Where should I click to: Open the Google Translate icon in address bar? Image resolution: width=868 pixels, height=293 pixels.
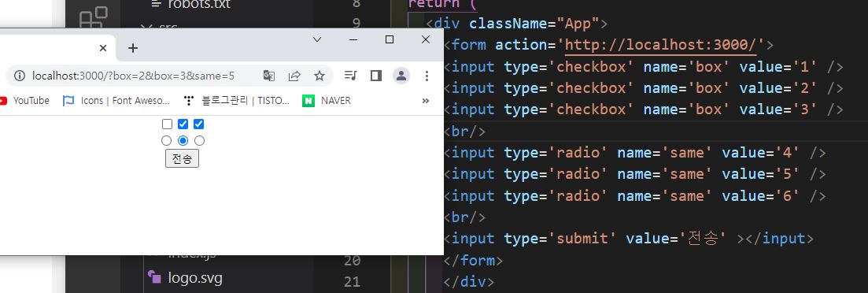tap(269, 76)
